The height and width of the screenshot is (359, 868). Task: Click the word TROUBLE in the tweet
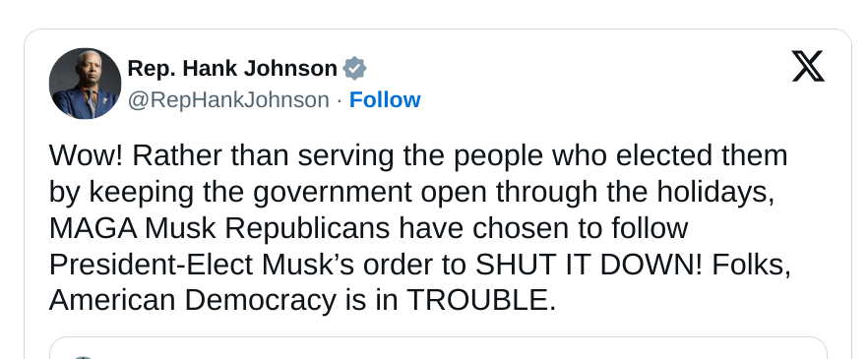point(478,300)
